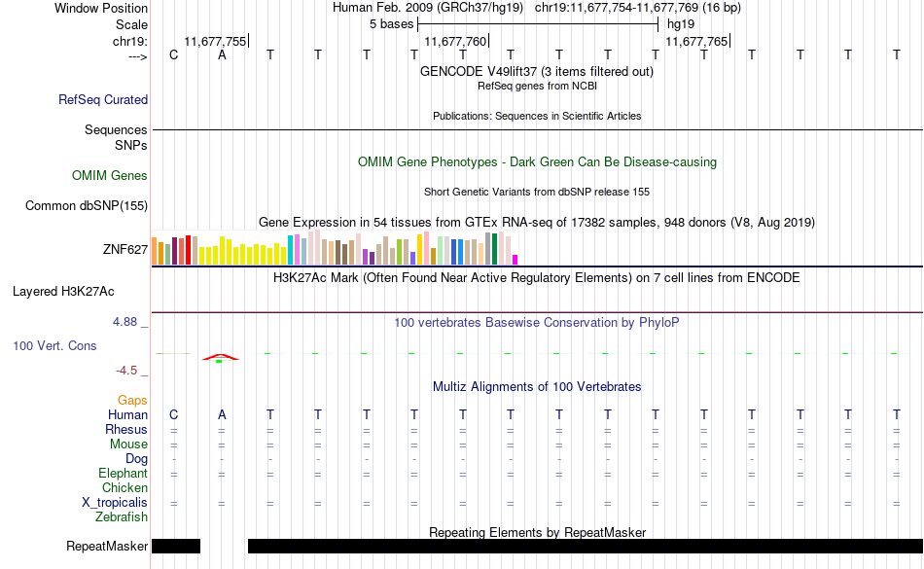Click the SNPs track label
This screenshot has height=569, width=924.
pyautogui.click(x=131, y=146)
